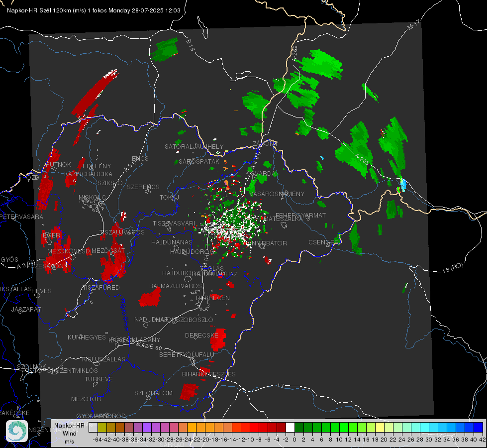Click the olive -64 legend swatch
The image size is (487, 448).
coord(102,427)
